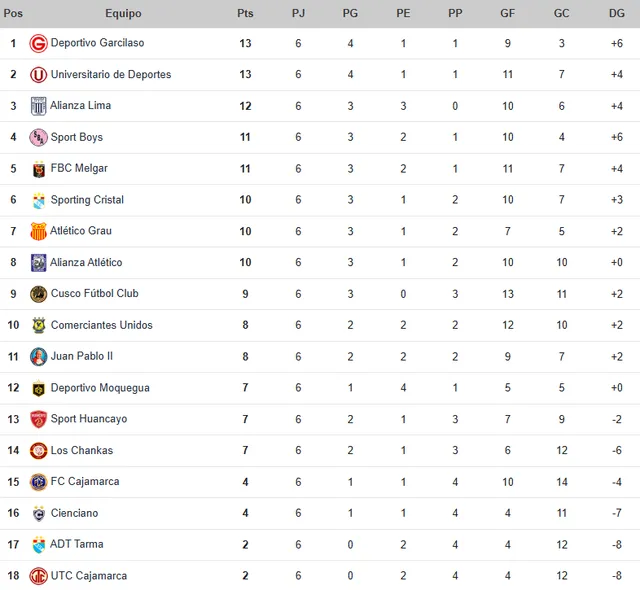This screenshot has width=640, height=590.
Task: Click the GF column header
Action: [x=507, y=13]
